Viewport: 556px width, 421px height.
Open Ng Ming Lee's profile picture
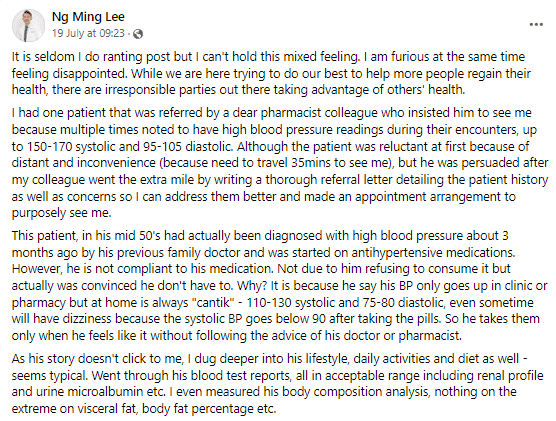(x=28, y=26)
